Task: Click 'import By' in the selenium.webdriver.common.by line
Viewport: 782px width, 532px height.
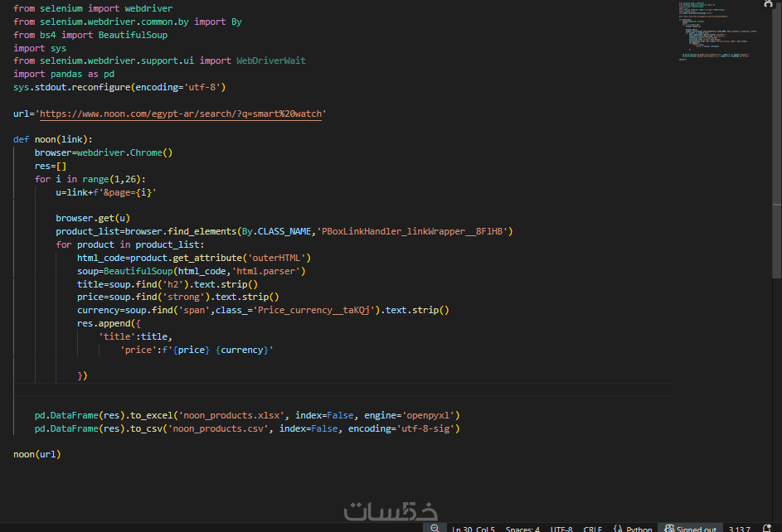Action: [218, 22]
